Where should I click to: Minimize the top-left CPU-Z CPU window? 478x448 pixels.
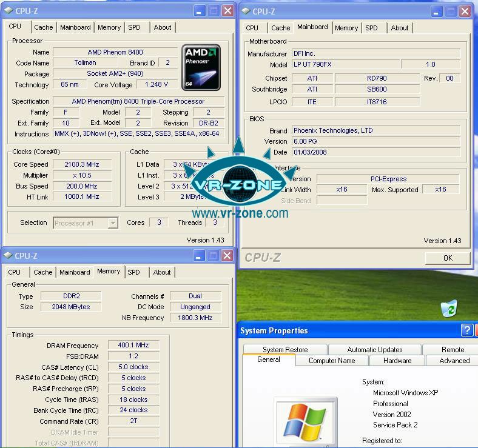click(x=200, y=11)
